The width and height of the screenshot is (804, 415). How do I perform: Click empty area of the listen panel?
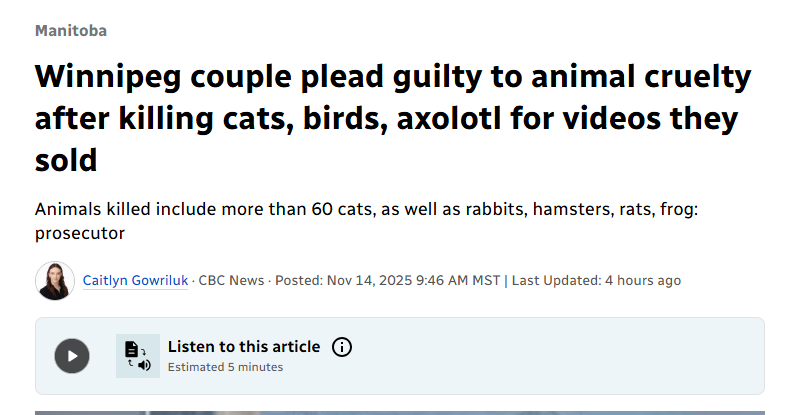coord(560,356)
